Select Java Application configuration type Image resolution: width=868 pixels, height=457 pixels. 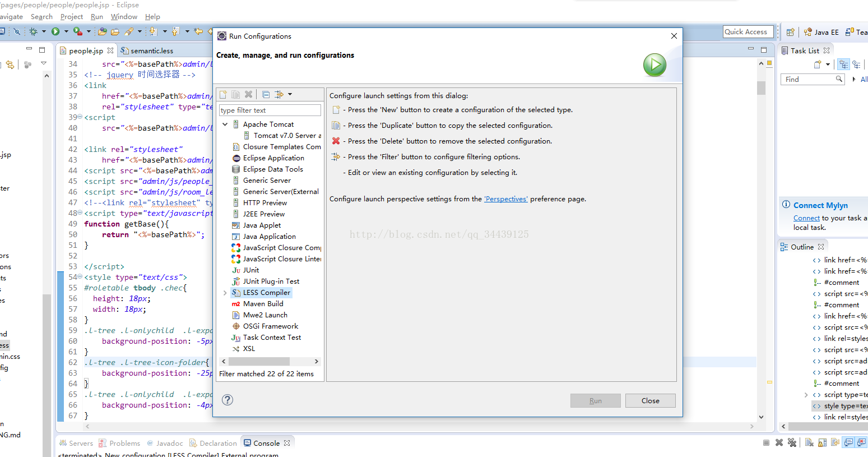pyautogui.click(x=264, y=237)
